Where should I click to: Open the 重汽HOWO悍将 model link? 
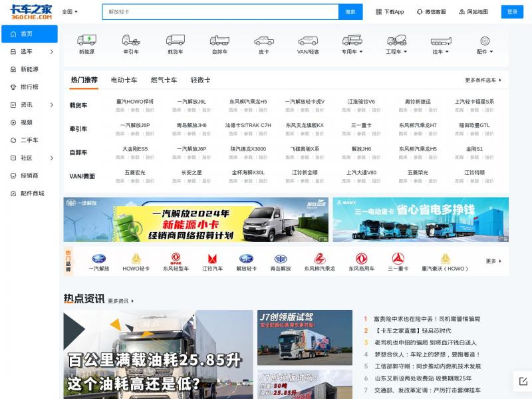point(135,102)
